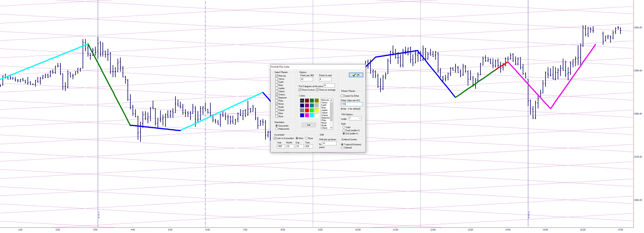
Task: Select Nyse ascendant radio button
Action: click(306, 138)
